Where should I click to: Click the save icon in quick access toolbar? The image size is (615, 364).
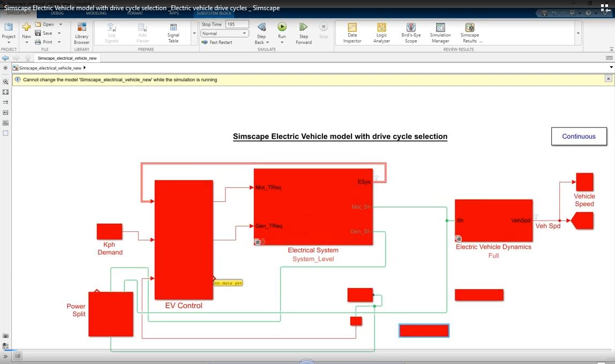click(544, 13)
